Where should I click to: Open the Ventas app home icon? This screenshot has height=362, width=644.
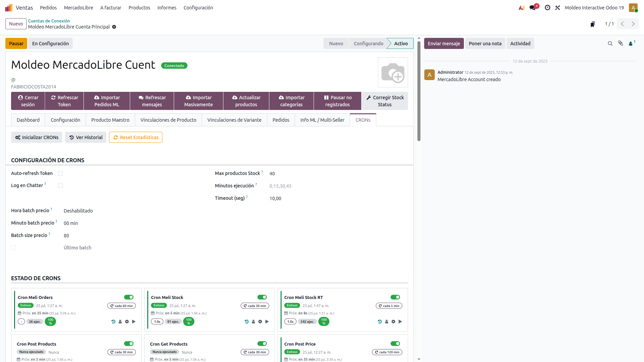9,7
